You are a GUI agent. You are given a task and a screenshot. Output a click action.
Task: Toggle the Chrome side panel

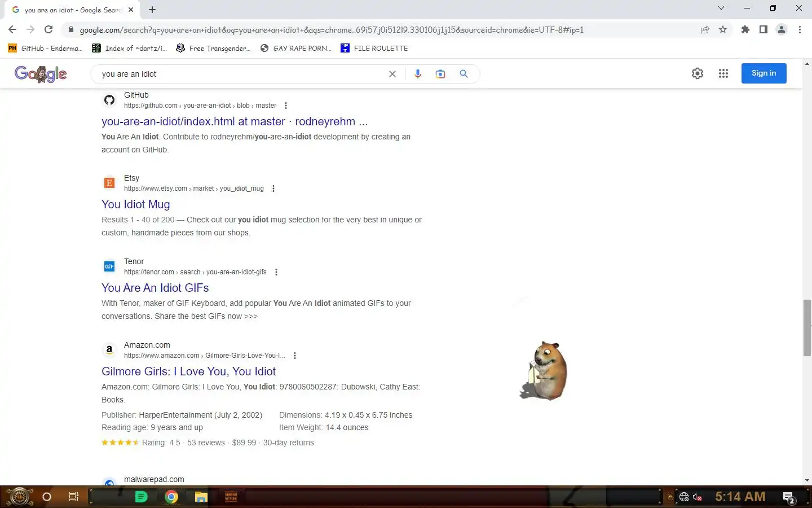[763, 29]
